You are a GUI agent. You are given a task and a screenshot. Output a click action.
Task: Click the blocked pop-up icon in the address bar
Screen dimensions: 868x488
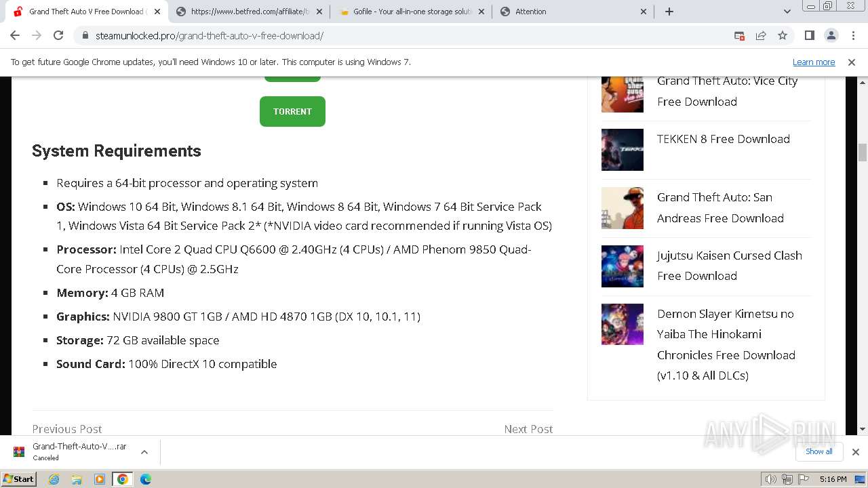[739, 35]
